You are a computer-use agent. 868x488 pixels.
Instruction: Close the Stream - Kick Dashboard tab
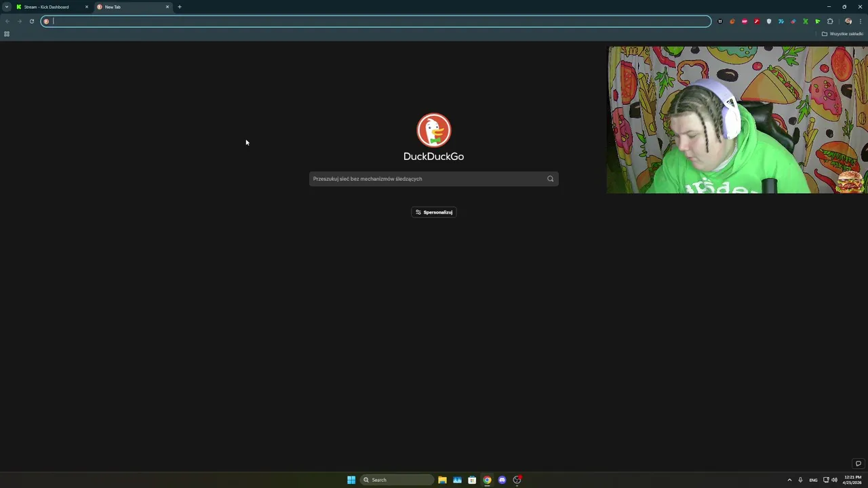(x=87, y=7)
